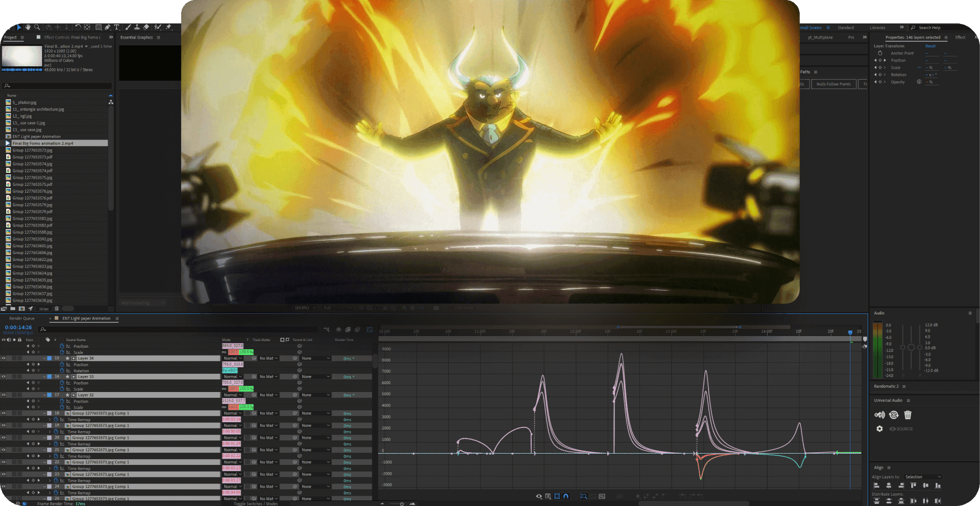Click the project flowchart view icon
The height and width of the screenshot is (506, 980).
(110, 102)
